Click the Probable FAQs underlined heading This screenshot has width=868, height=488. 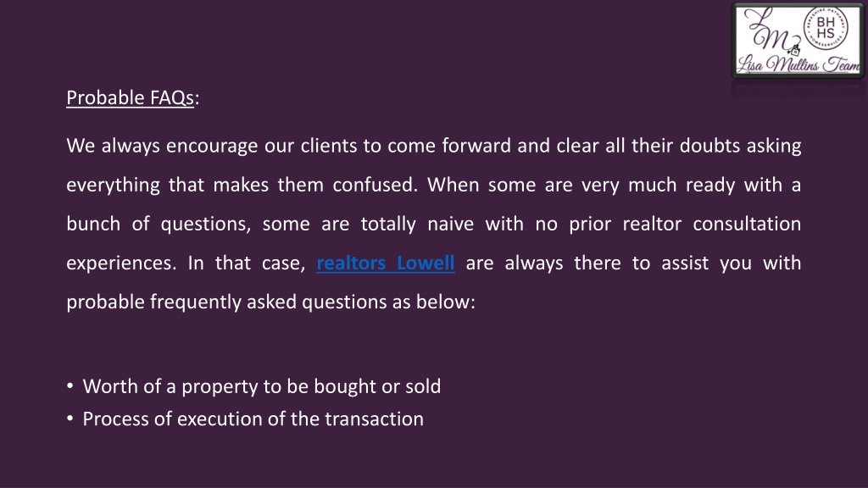(x=130, y=98)
